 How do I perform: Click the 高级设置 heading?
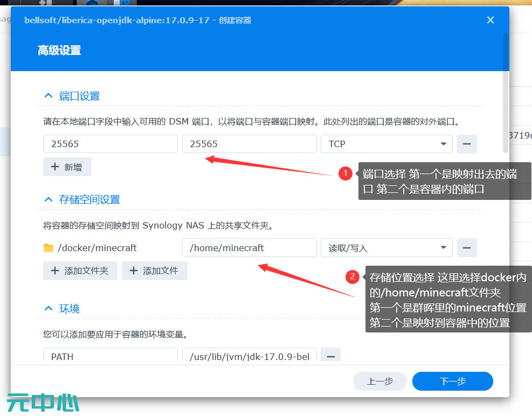(x=59, y=51)
